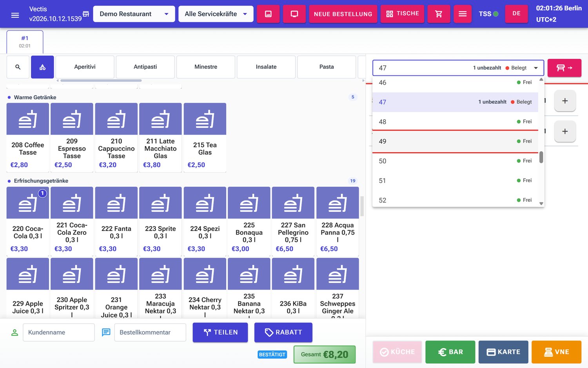Click the orange VNE button

coord(557,352)
